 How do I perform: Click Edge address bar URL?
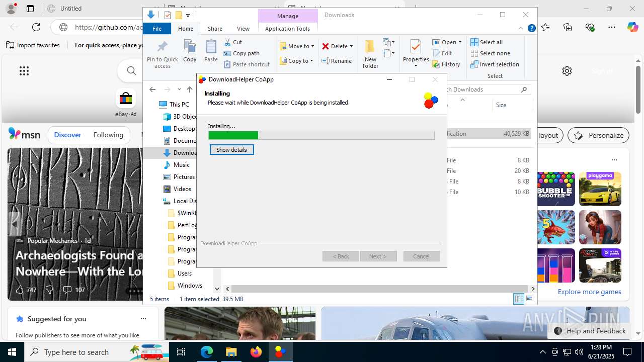(108, 27)
